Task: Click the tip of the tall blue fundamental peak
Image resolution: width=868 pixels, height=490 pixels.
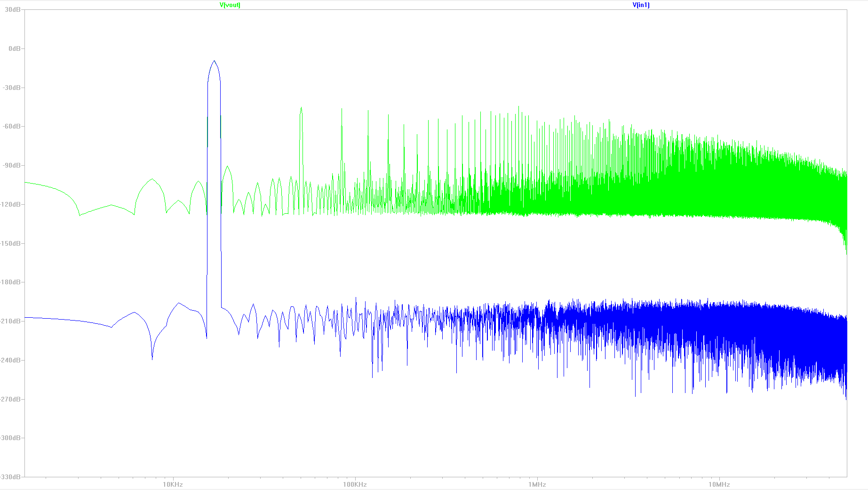Action: tap(215, 61)
